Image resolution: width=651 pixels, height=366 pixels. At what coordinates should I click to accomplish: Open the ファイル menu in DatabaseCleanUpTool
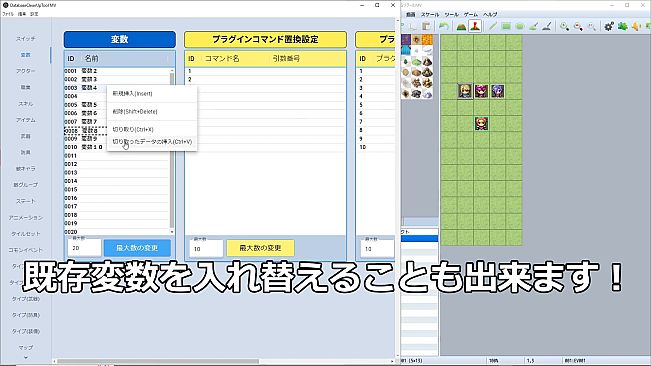(8, 14)
